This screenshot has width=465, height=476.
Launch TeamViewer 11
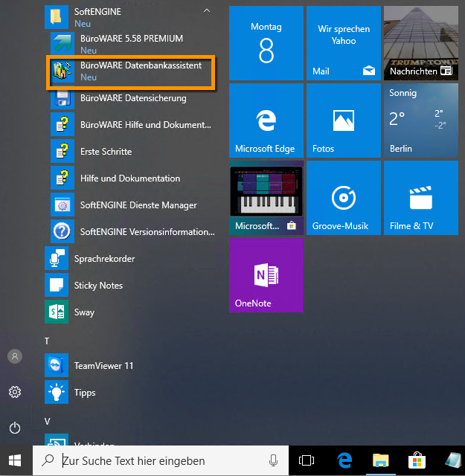104,366
